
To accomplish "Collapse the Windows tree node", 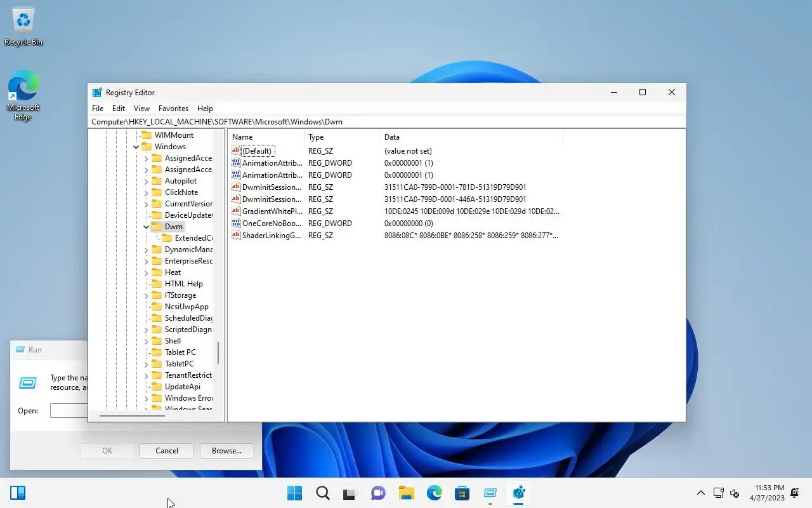I will pyautogui.click(x=136, y=147).
